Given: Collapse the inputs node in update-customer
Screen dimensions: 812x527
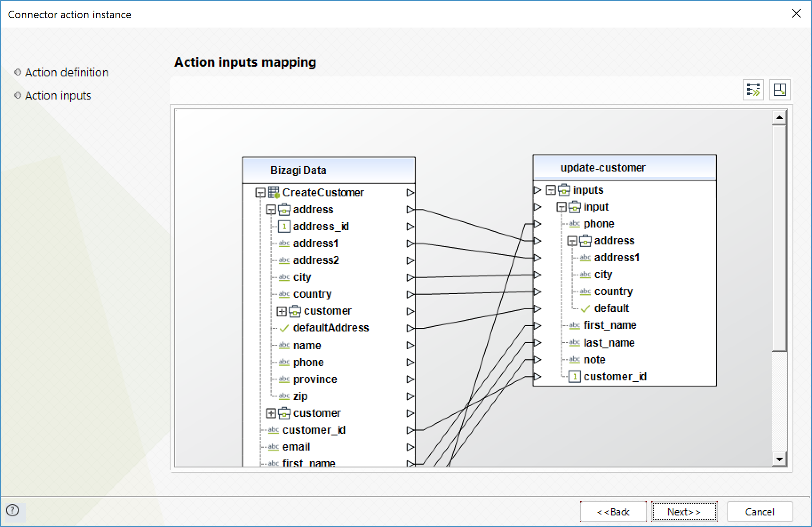Looking at the screenshot, I should coord(551,190).
